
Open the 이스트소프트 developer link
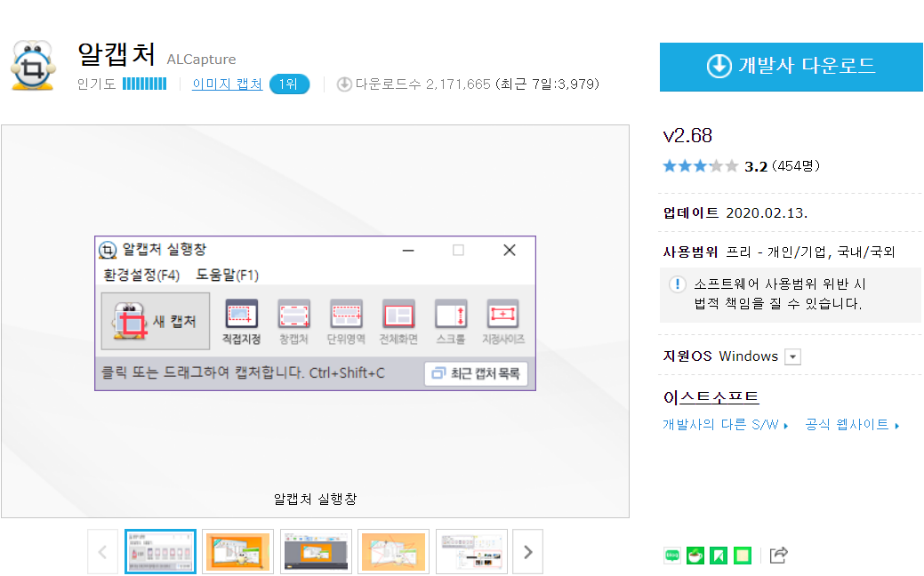pos(711,397)
